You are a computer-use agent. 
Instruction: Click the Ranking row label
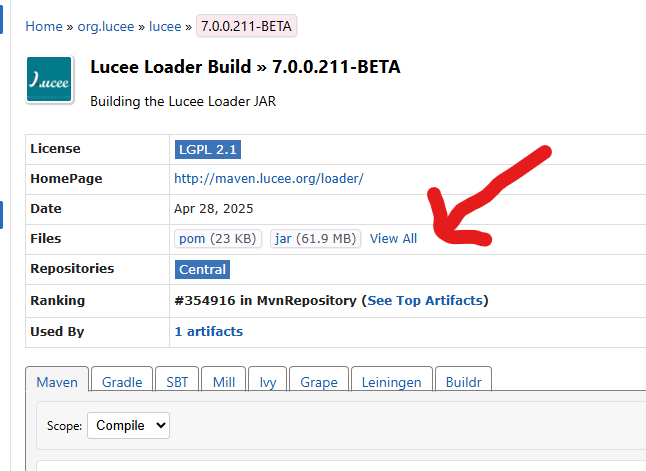pyautogui.click(x=58, y=300)
